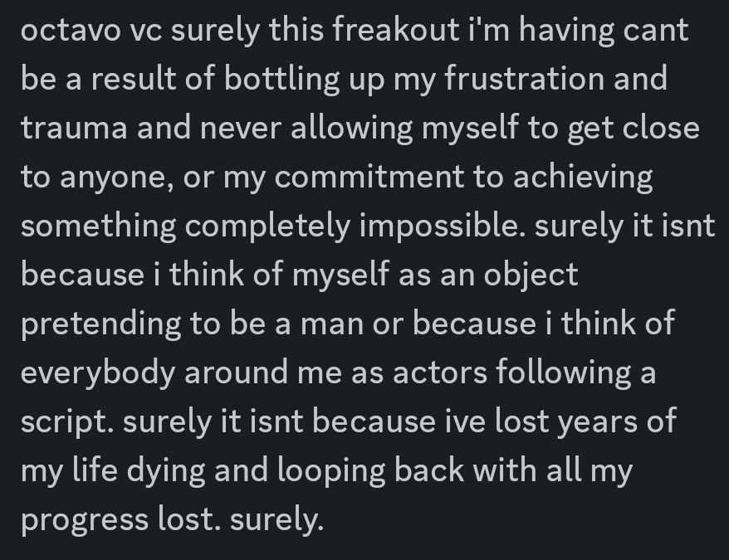Viewport: 729px width, 560px height.
Task: Click the word "completely" in the message
Action: point(267,227)
